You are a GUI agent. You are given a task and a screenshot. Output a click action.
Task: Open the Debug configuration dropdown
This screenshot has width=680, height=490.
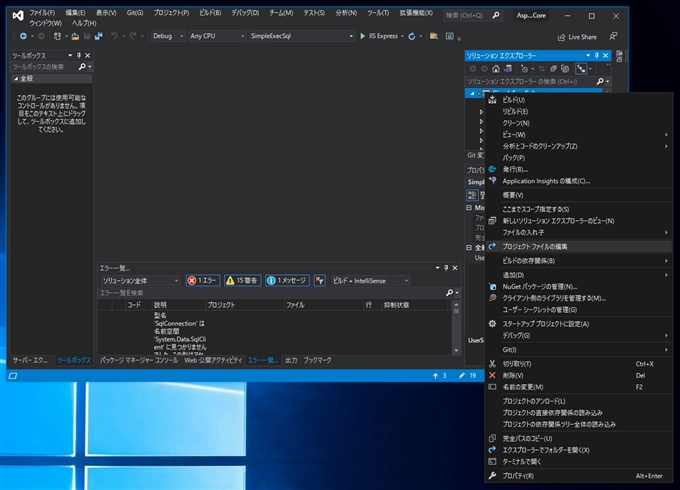tap(168, 36)
